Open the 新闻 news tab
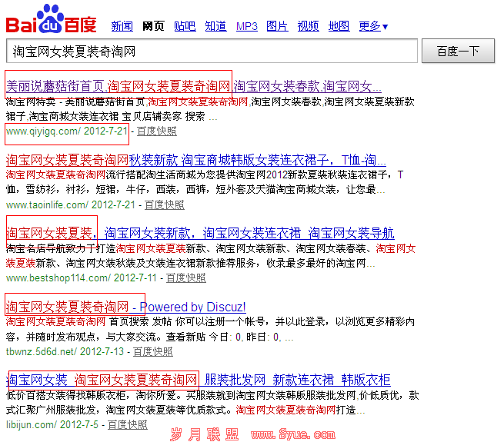Image resolution: width=504 pixels, height=442 pixels. [x=122, y=26]
